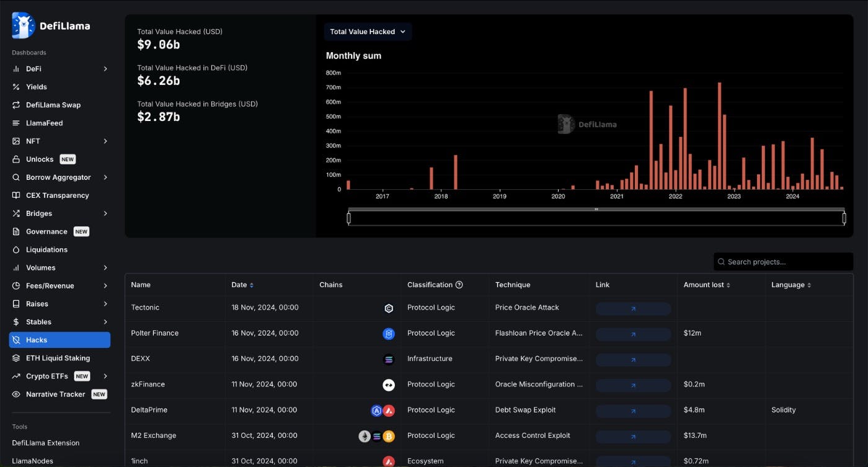Toggle sorting on Language column
This screenshot has height=467, width=868.
point(809,285)
